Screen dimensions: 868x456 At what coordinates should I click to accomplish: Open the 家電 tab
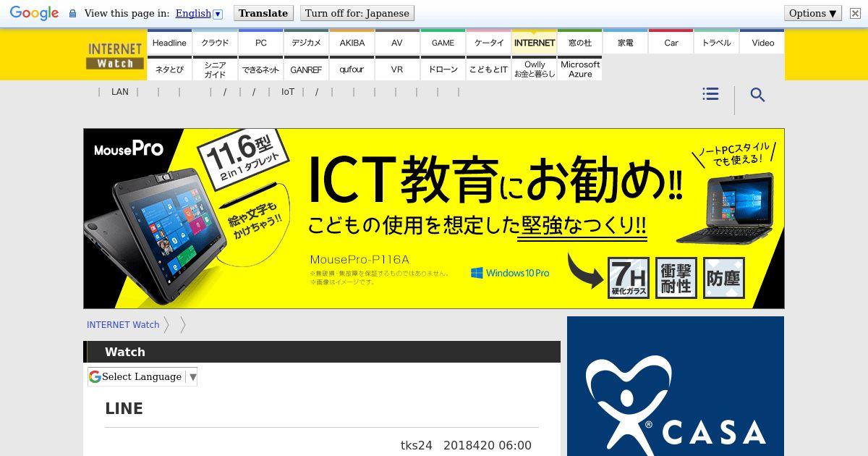[626, 43]
